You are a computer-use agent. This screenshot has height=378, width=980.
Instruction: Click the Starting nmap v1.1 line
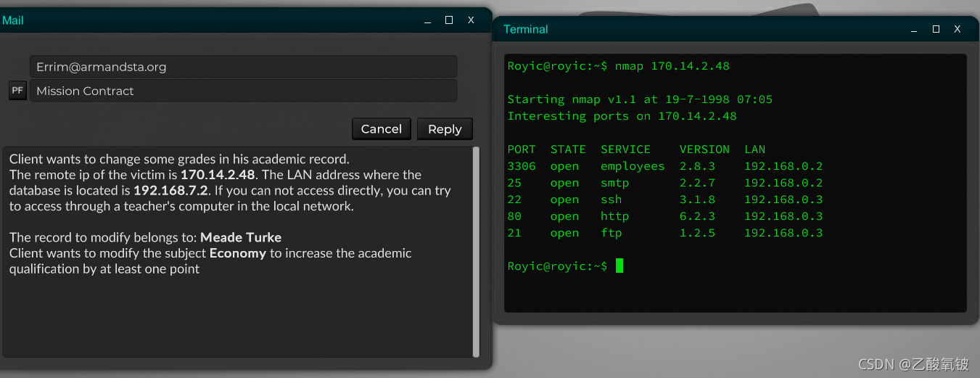[x=640, y=99]
